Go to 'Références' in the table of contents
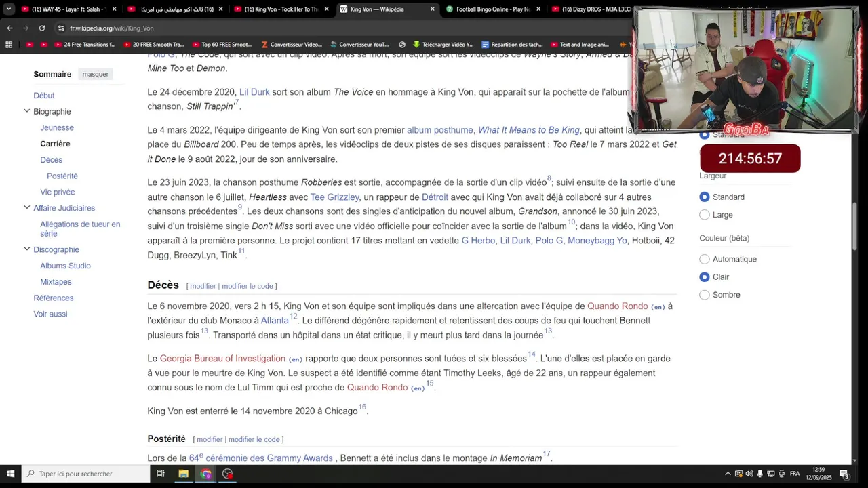This screenshot has width=868, height=488. click(54, 298)
